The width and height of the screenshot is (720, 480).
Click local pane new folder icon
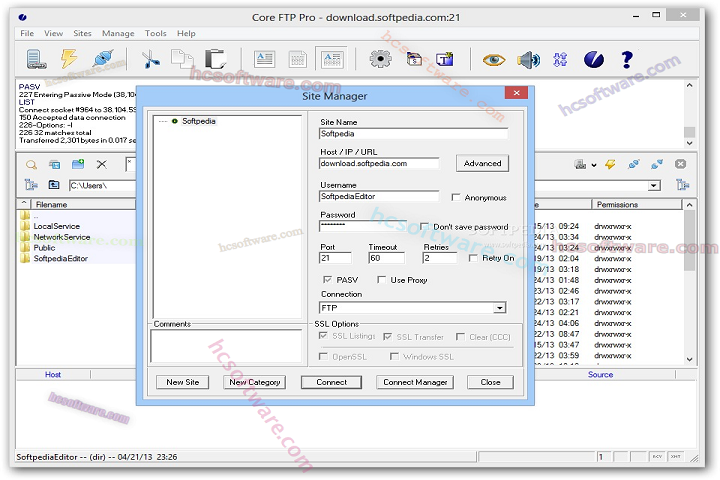(x=78, y=164)
